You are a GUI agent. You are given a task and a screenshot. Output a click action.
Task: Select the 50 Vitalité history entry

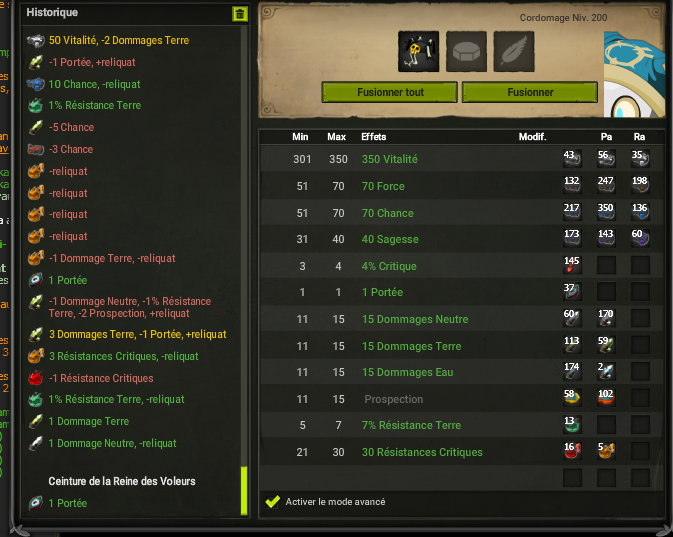(x=118, y=40)
